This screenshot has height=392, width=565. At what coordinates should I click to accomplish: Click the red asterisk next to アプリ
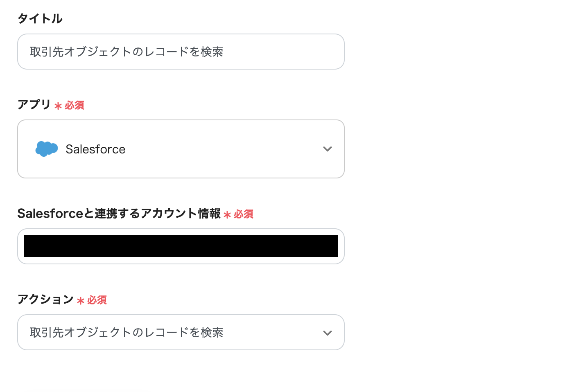(58, 106)
